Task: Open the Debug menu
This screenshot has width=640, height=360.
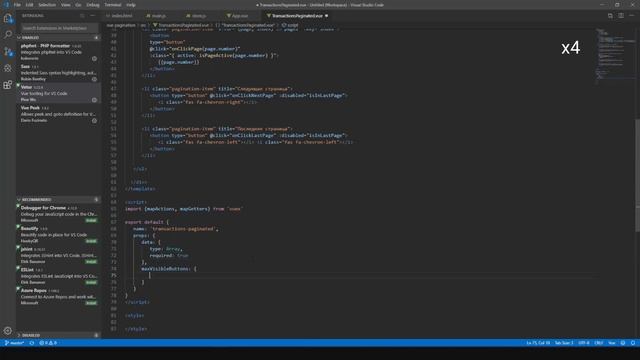Action: pyautogui.click(x=93, y=5)
